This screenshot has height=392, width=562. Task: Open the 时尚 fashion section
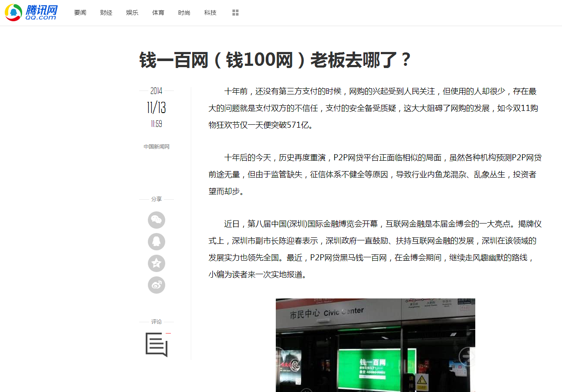click(x=184, y=13)
